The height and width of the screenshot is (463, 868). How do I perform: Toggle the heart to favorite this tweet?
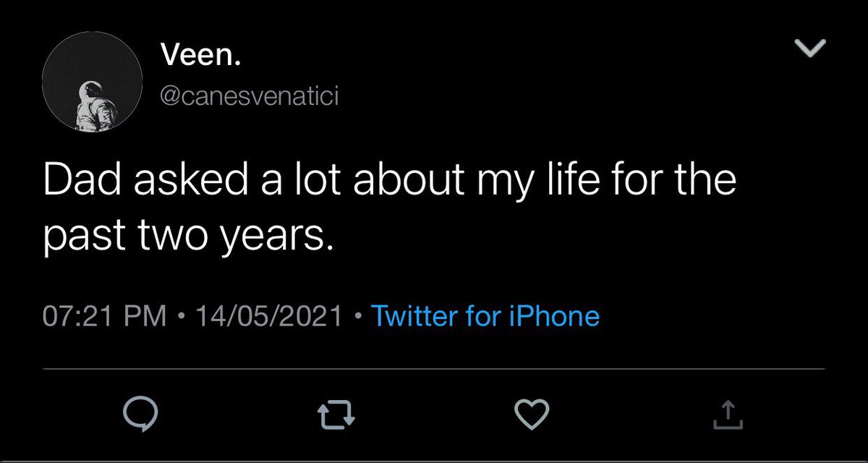coord(532,413)
